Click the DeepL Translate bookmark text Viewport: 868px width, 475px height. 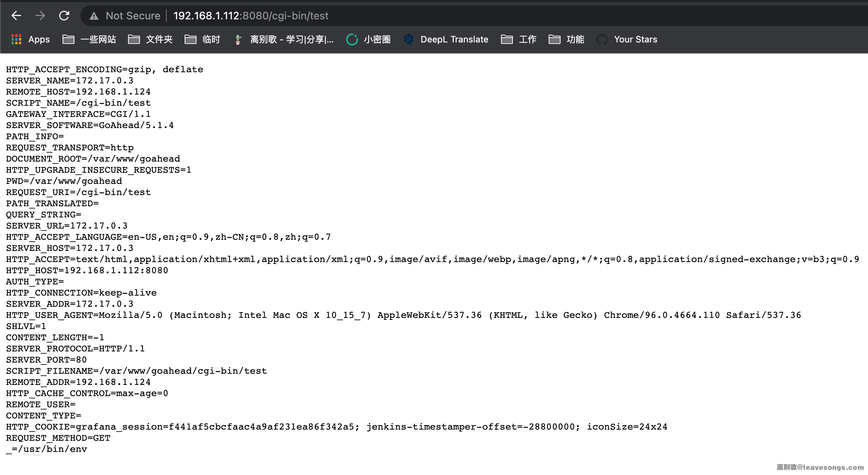[x=454, y=39]
